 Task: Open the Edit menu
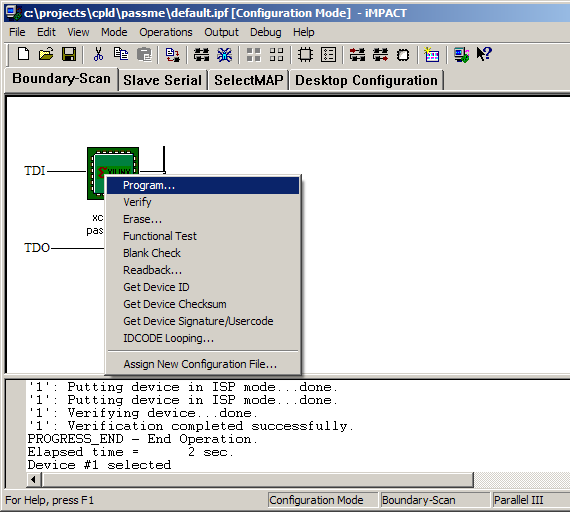pos(46,32)
